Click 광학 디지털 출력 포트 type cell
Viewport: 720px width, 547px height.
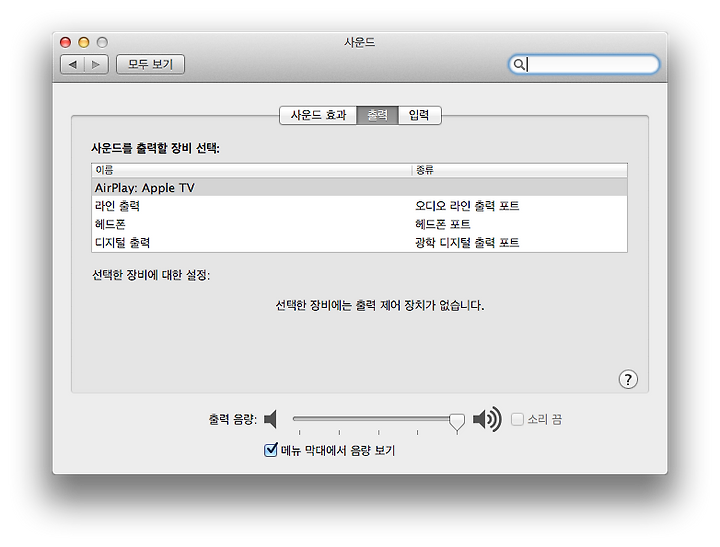click(467, 242)
